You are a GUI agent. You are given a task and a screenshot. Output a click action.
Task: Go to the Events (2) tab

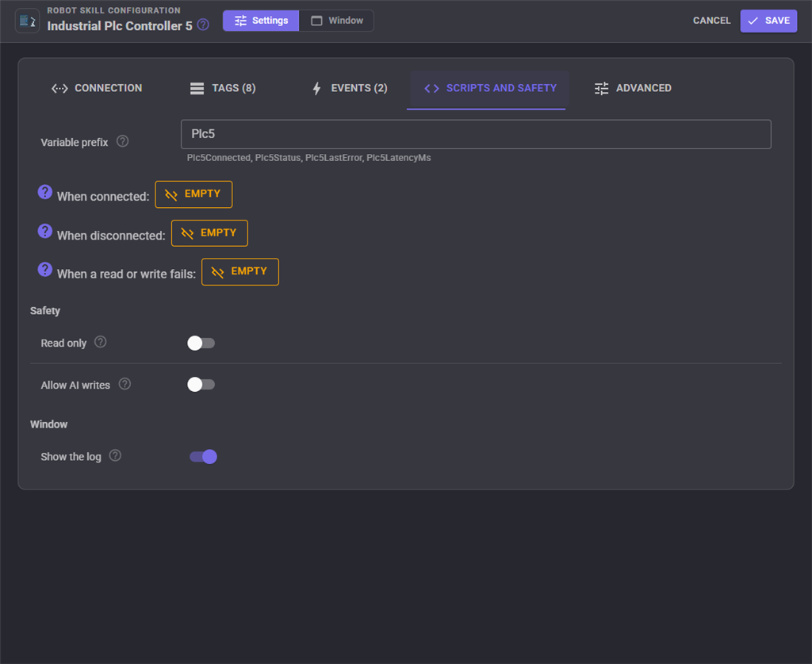tap(350, 88)
